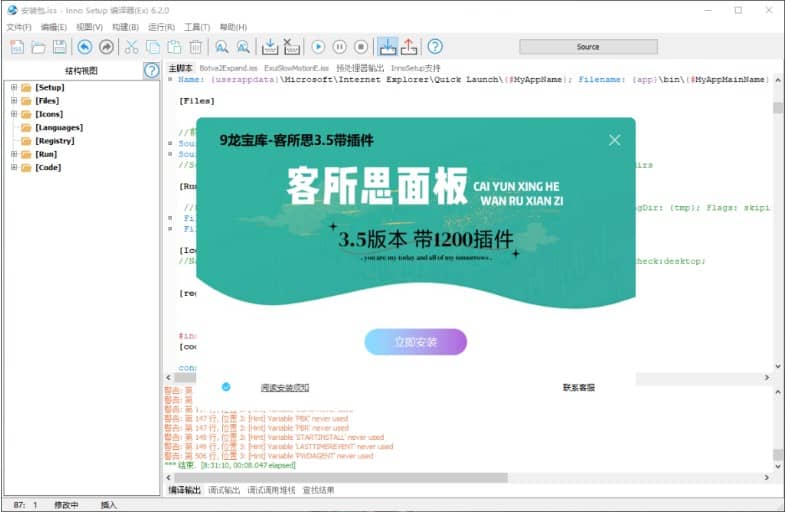Close the installer popup with X
The width and height of the screenshot is (785, 512).
615,140
